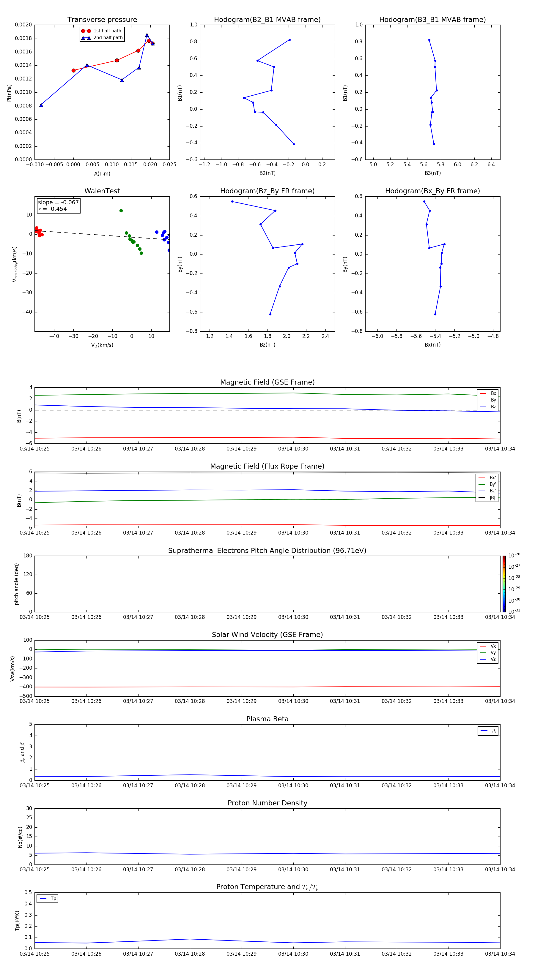This screenshot has height=980, width=535.
Task: Click the "Hodogram(B3_B1 MVAB frame)" title
Action: coord(432,20)
